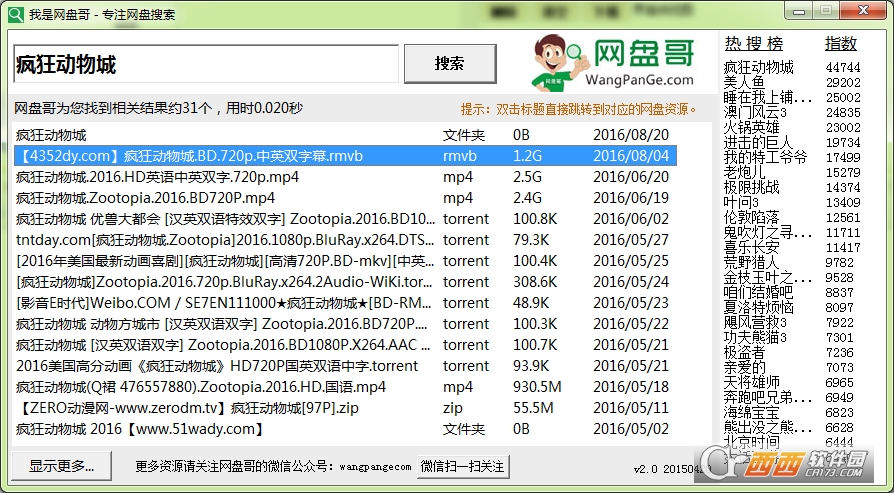
Task: Select the tntday.com 1080p BluRay torrent result
Action: point(345,240)
